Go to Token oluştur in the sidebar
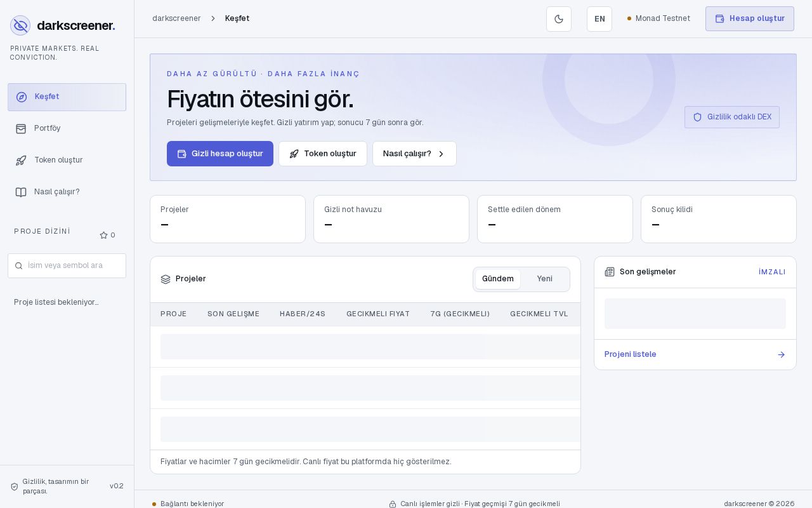The height and width of the screenshot is (508, 812). coord(67,161)
